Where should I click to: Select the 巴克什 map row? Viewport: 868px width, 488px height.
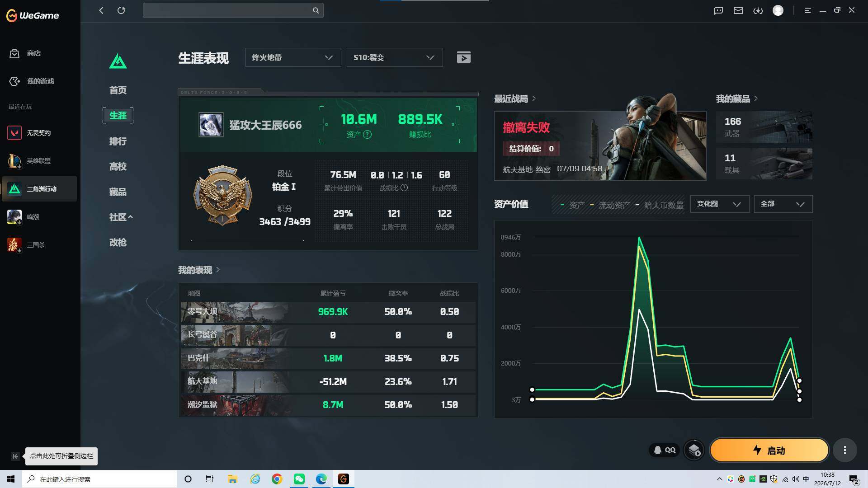coord(328,358)
